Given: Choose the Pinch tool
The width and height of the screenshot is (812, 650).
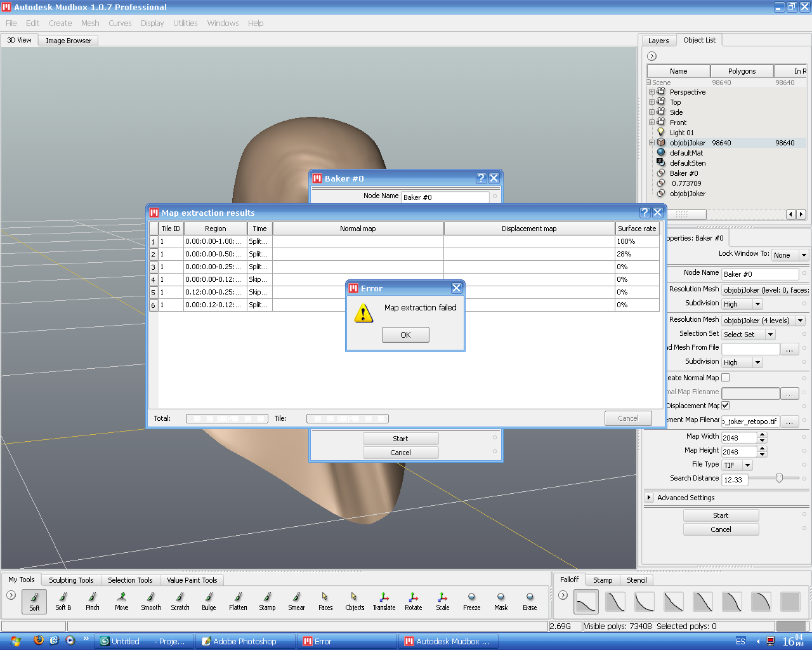Looking at the screenshot, I should [93, 600].
